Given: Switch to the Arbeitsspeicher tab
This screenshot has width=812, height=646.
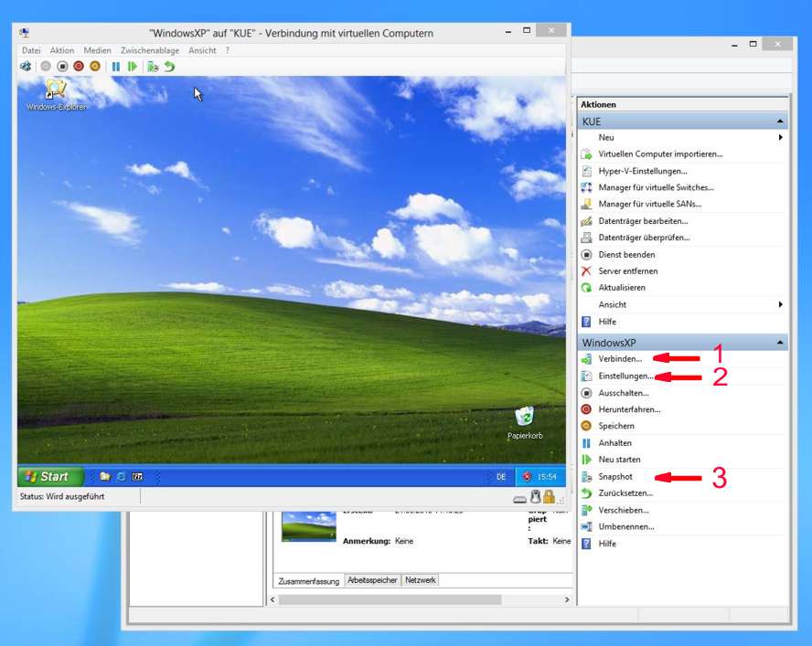Looking at the screenshot, I should pos(372,580).
